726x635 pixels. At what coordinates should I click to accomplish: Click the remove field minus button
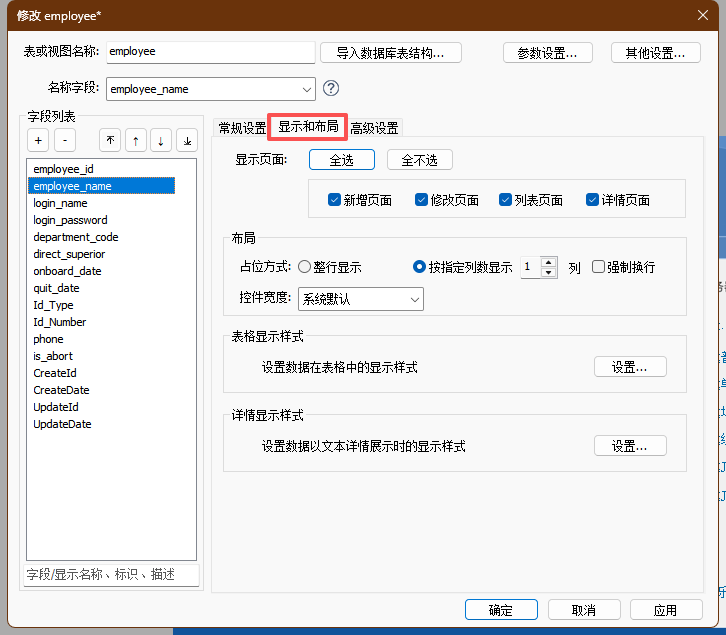pos(64,140)
